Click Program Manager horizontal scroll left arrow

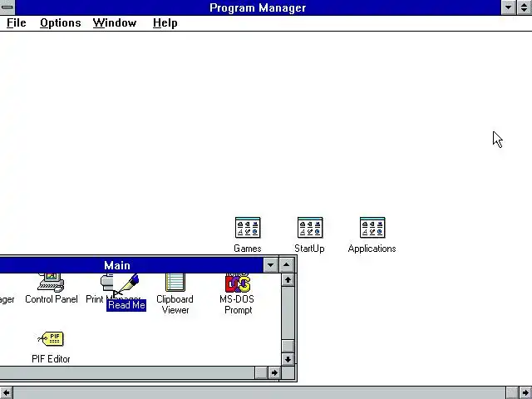(6, 393)
